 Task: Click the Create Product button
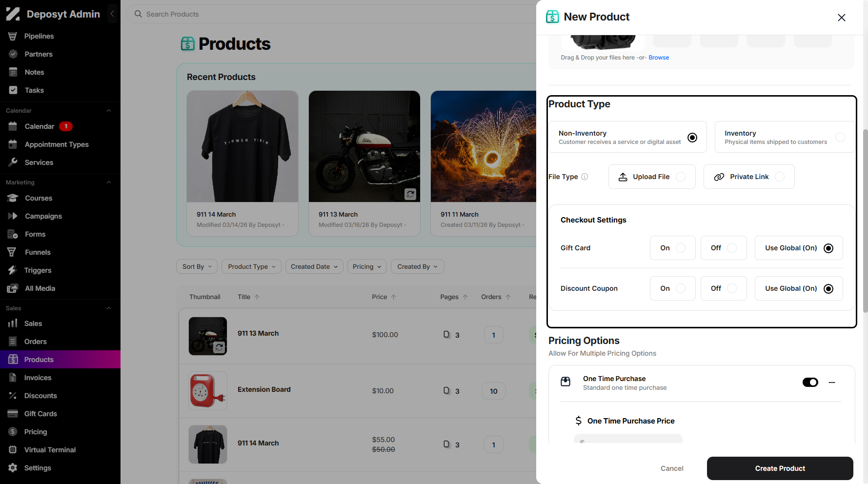(x=780, y=468)
